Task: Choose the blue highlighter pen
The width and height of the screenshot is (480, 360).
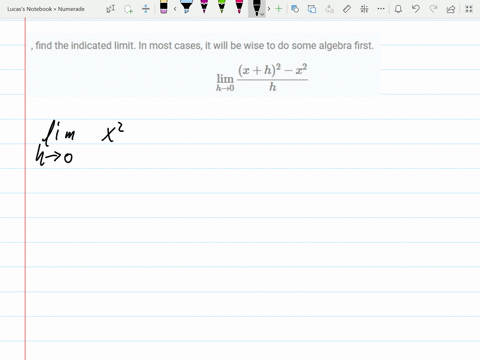Action: (x=186, y=7)
